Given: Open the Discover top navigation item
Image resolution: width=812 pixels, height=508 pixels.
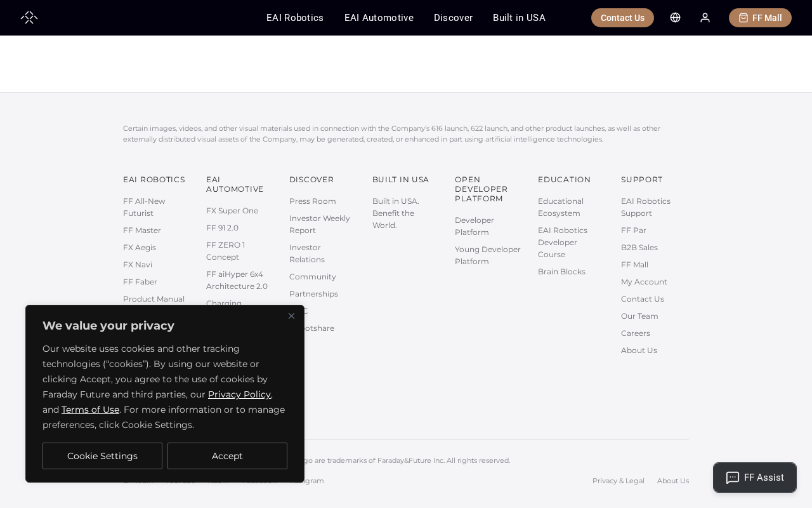Looking at the screenshot, I should [x=453, y=18].
